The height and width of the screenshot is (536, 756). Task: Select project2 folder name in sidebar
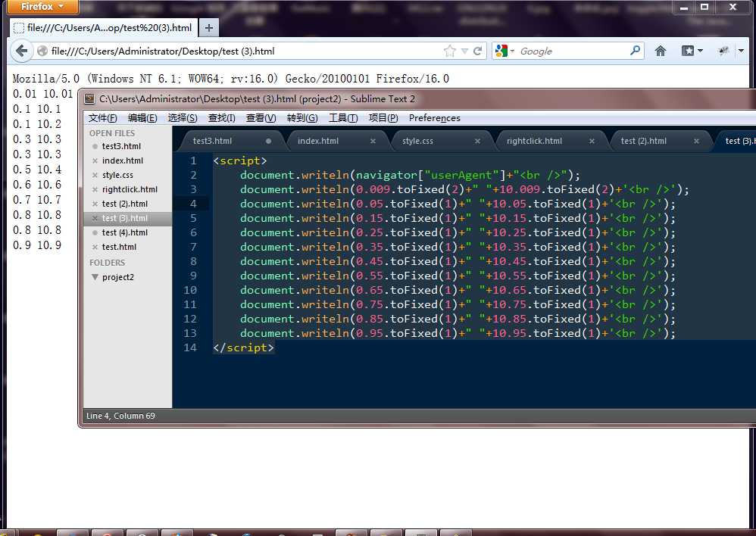coord(118,277)
